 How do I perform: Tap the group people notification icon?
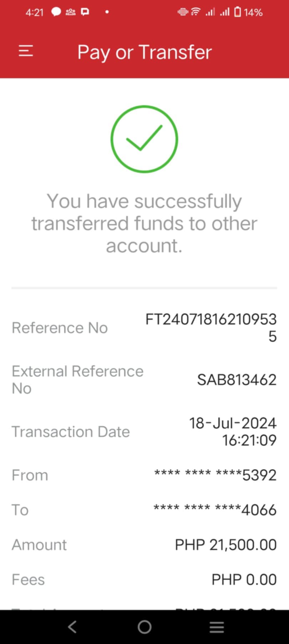point(71,12)
